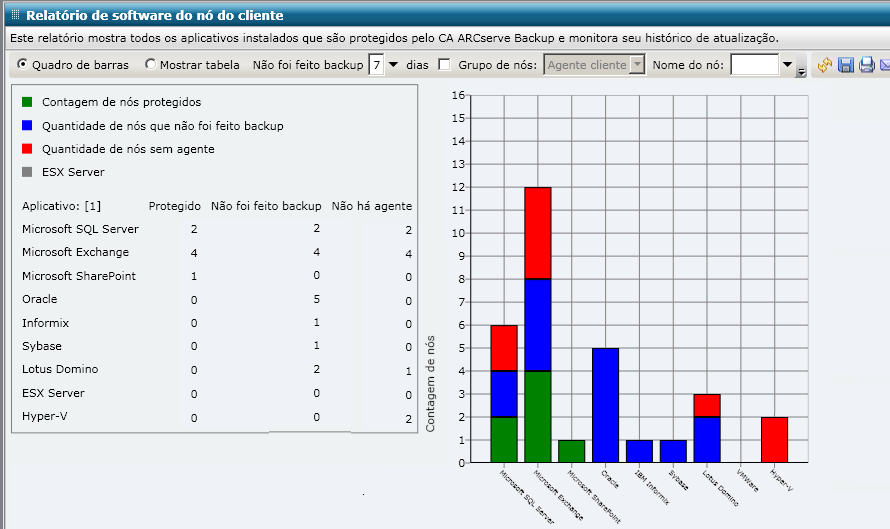
Task: Expand the Agente cliente group dropdown
Action: (x=637, y=65)
